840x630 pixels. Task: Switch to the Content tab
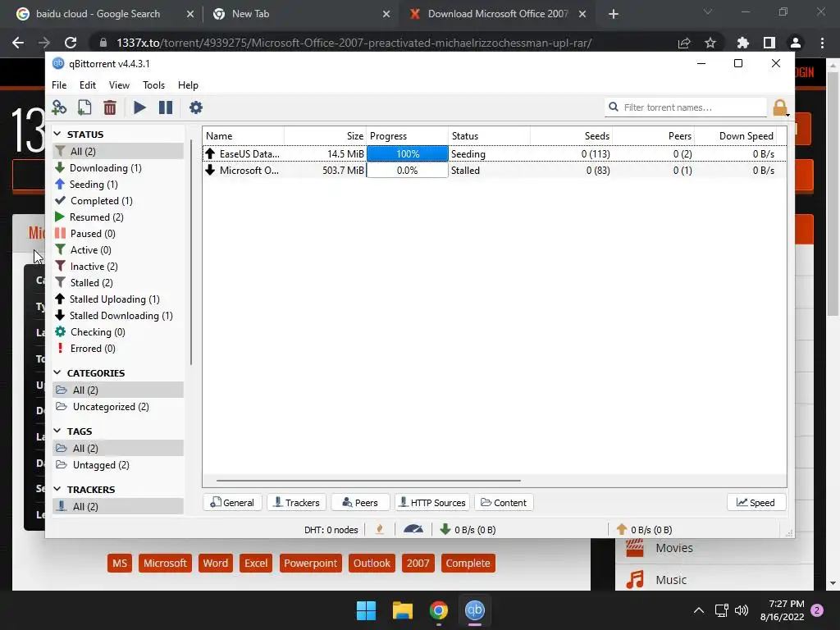[x=504, y=503]
